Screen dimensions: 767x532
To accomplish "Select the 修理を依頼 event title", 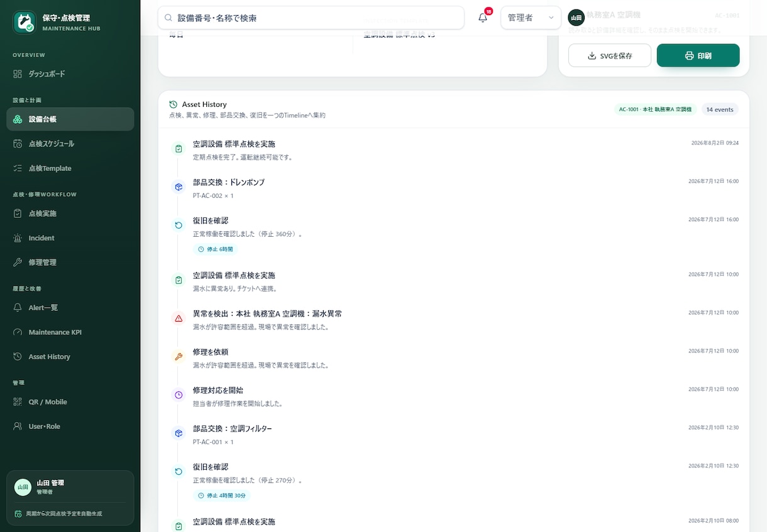I will 211,352.
